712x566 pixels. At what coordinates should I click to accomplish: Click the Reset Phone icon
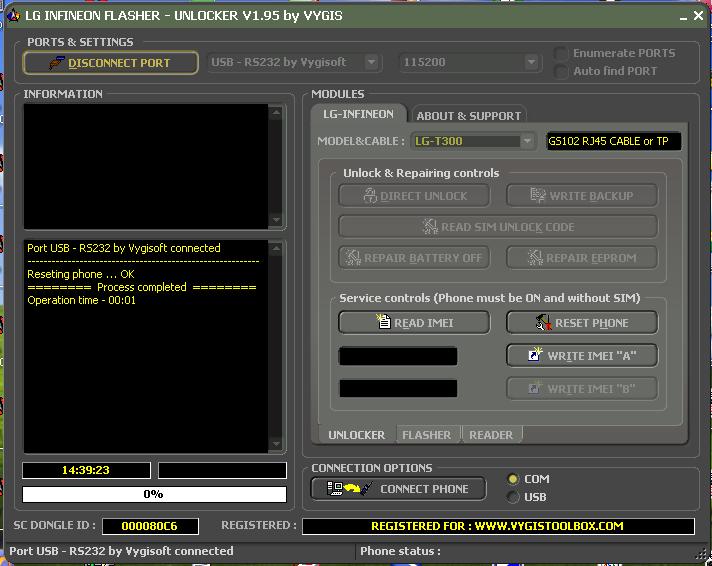[x=543, y=323]
